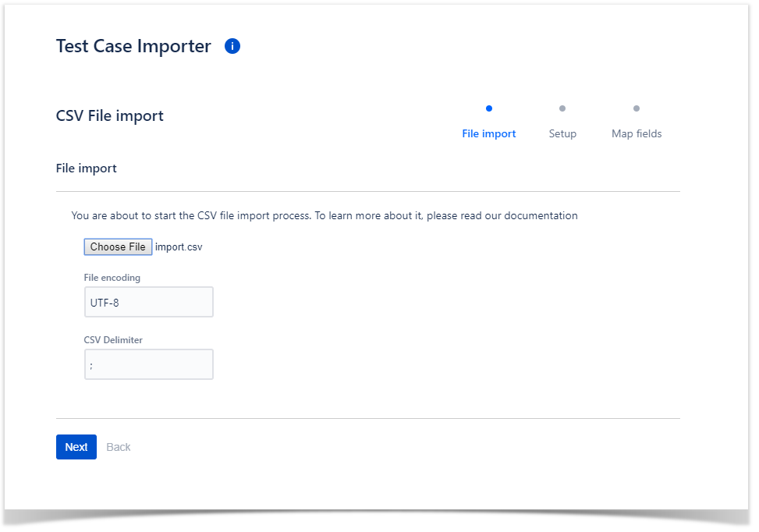Click the Back button
The image size is (759, 532).
(118, 447)
